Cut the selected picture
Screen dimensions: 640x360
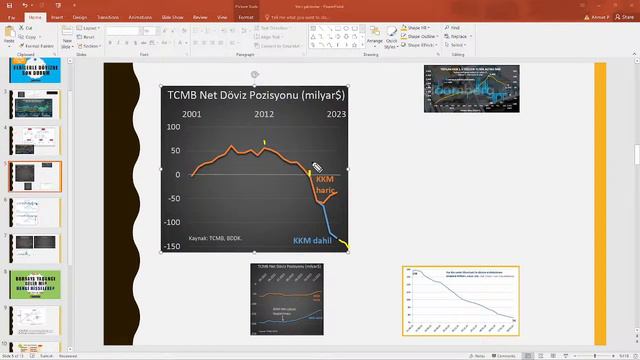26,28
